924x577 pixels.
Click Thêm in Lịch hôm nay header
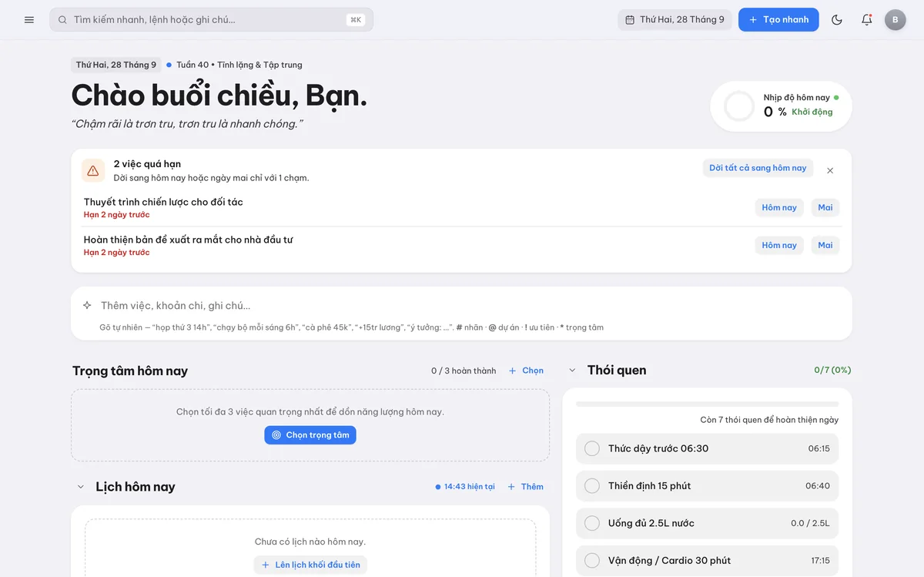[x=525, y=487]
